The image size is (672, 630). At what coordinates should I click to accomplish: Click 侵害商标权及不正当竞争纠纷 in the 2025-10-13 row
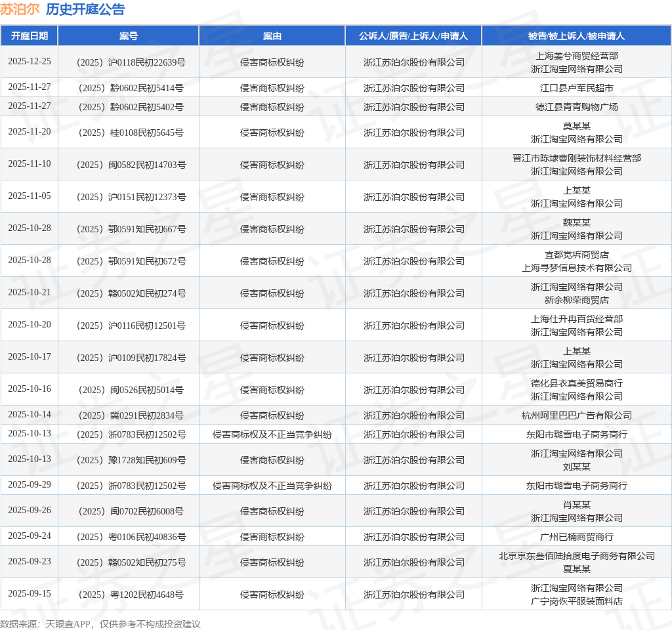point(272,434)
